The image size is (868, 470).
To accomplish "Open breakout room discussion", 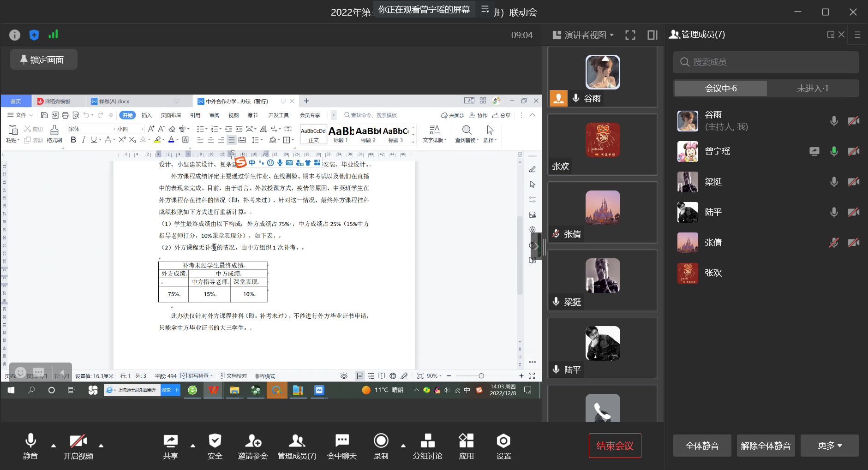I will 428,446.
